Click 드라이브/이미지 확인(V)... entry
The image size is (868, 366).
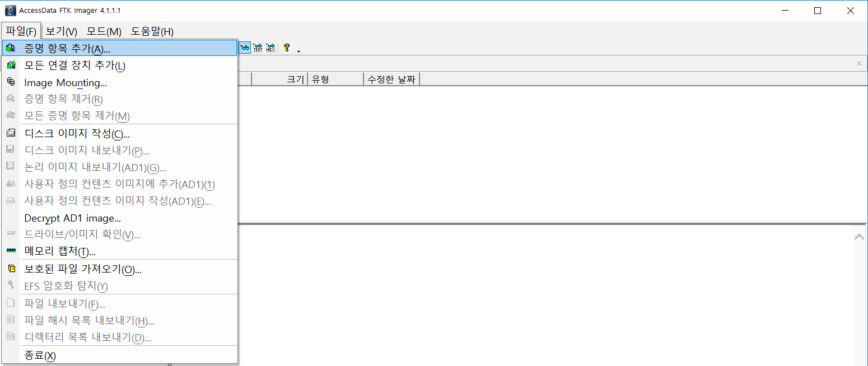pyautogui.click(x=119, y=234)
